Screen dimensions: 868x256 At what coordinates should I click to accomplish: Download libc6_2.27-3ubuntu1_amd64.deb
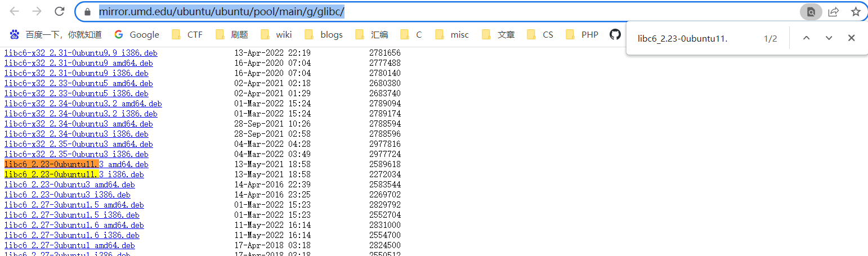tap(70, 245)
